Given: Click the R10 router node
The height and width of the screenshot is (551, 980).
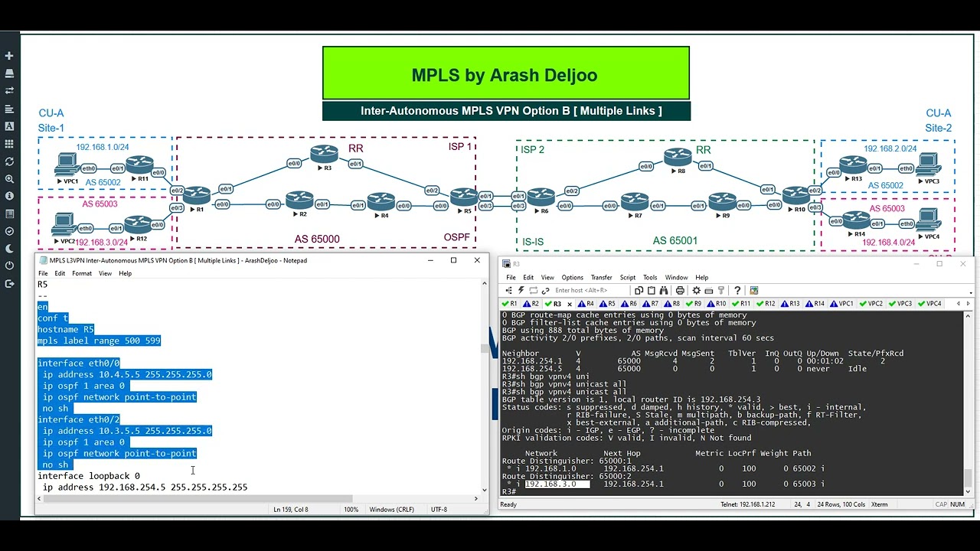Looking at the screenshot, I should tap(797, 194).
